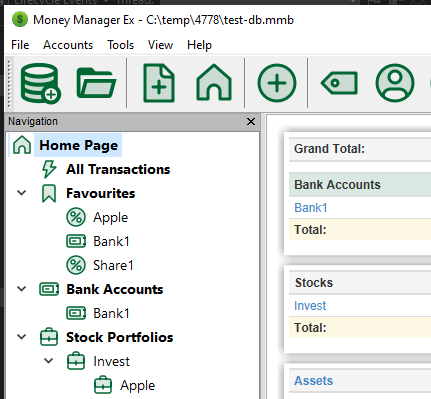Click briefcase icon beside Apple under Invest
431x399 pixels.
point(103,385)
